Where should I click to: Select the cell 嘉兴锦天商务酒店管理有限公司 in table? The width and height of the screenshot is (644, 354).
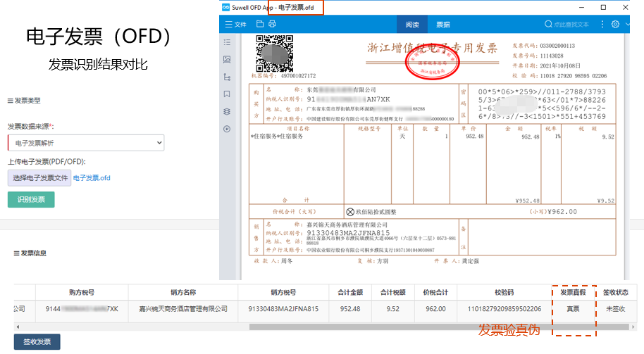(183, 308)
